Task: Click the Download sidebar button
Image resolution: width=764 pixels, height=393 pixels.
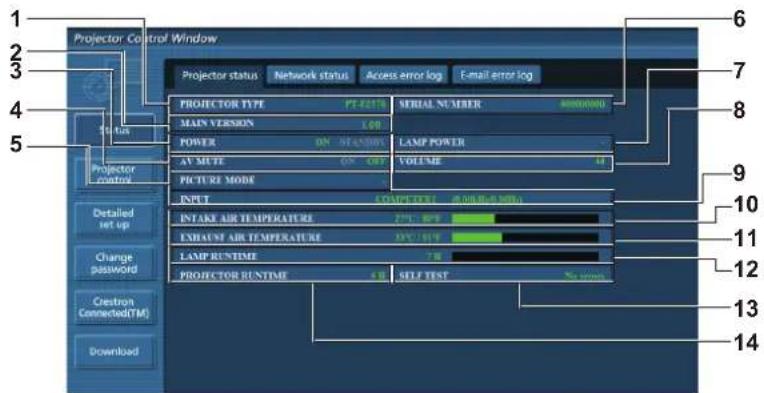Action: tap(115, 351)
